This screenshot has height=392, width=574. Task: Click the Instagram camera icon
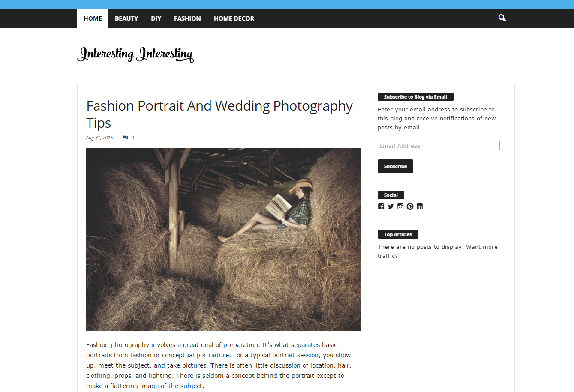coord(400,206)
